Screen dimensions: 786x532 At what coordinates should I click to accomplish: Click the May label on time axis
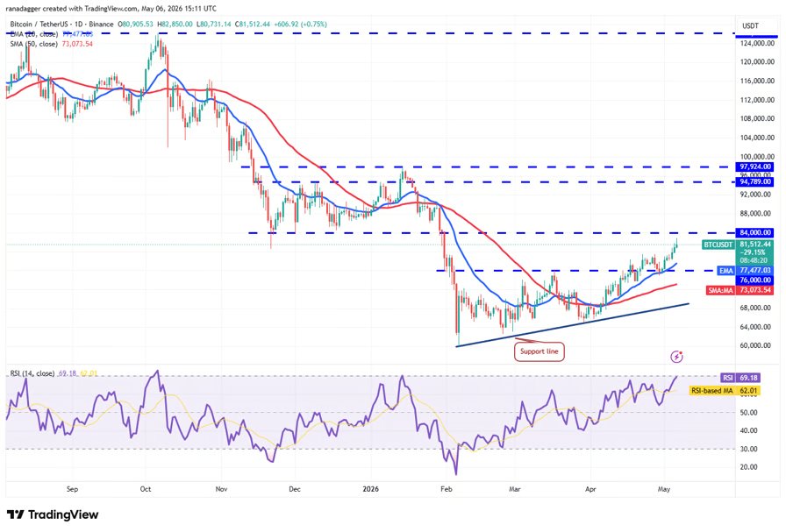664,489
